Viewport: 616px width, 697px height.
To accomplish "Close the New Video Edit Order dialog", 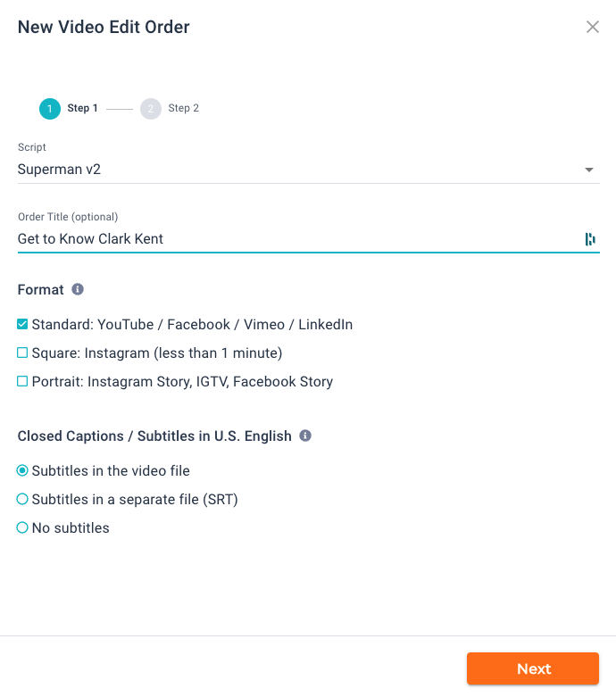I will pyautogui.click(x=593, y=27).
